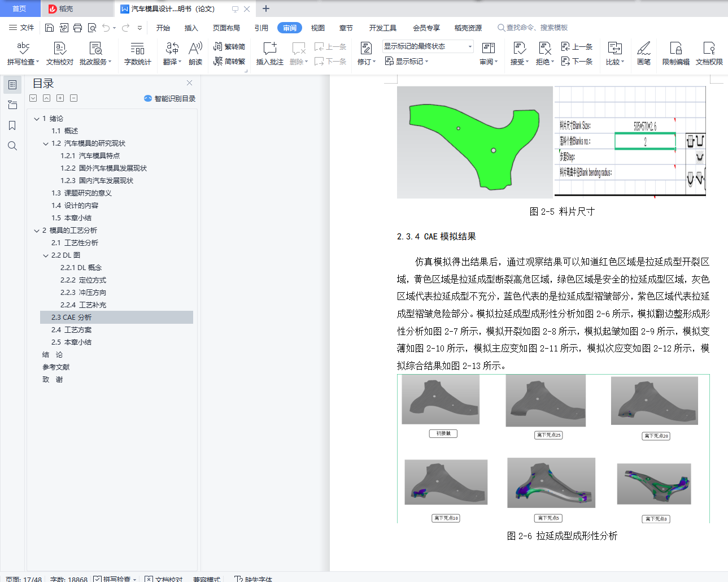
Task: Click 智能识别目录 in the outline panel
Action: pos(169,98)
